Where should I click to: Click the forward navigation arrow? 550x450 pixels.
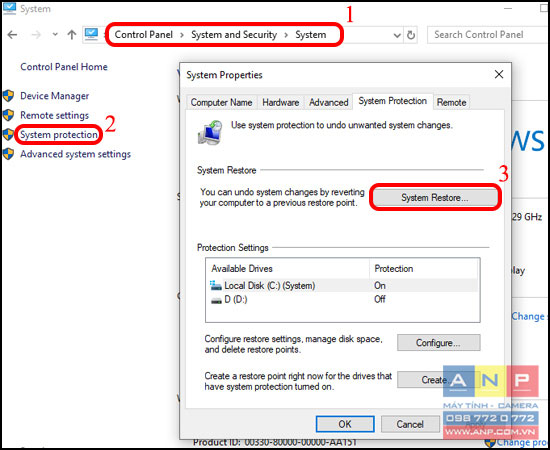[x=36, y=35]
